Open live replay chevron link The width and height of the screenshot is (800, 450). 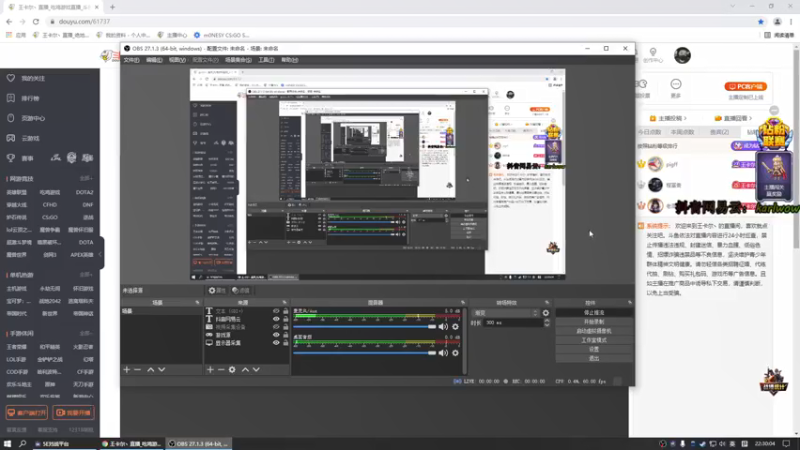734,118
